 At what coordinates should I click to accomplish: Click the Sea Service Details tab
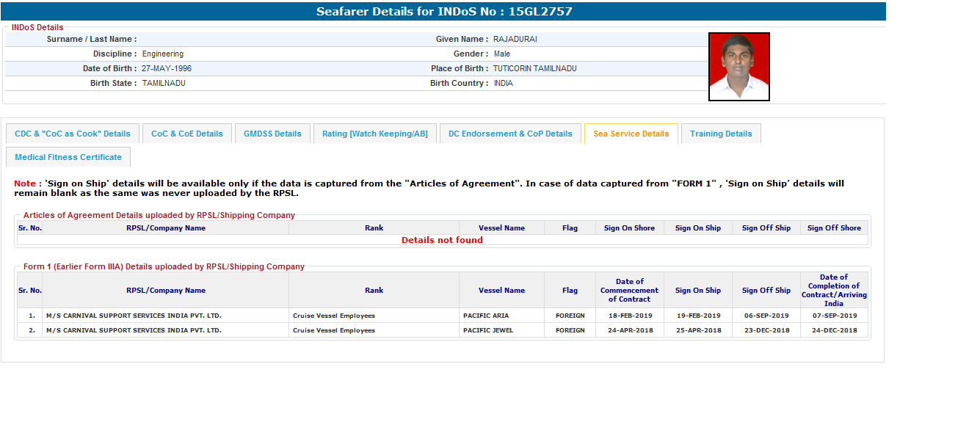coord(631,134)
